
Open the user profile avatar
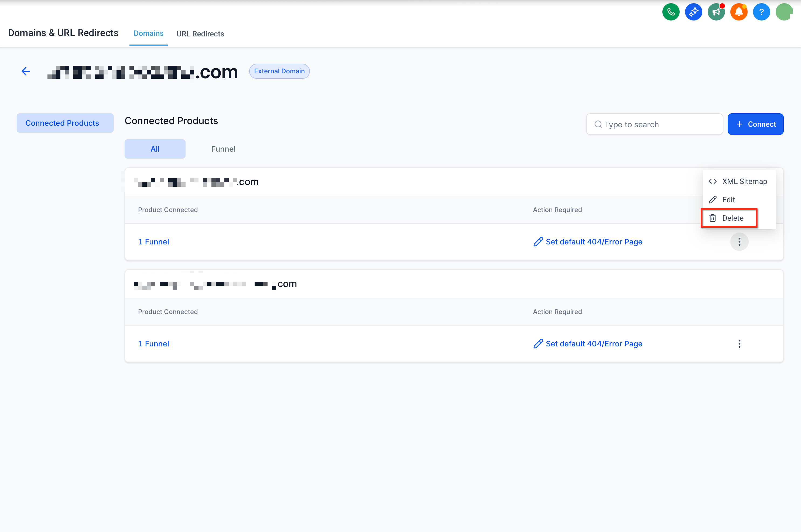coord(784,12)
